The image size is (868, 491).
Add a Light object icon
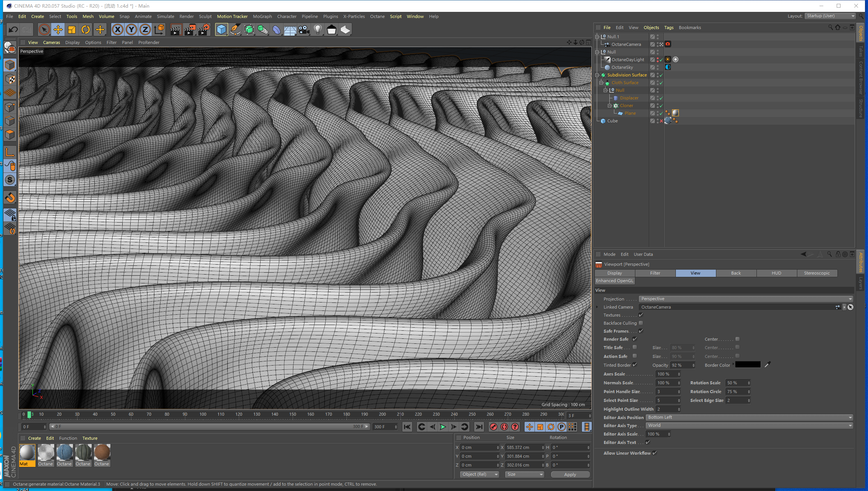[318, 29]
